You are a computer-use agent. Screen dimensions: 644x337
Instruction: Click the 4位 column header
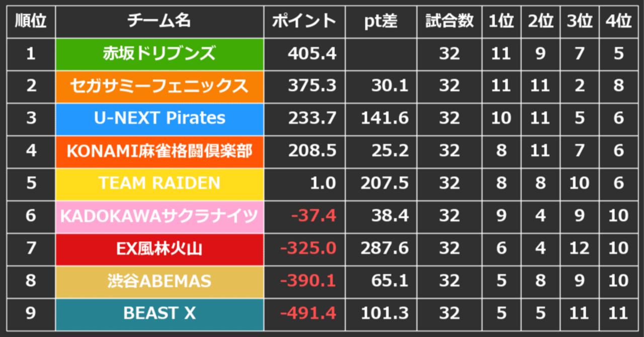coord(618,22)
